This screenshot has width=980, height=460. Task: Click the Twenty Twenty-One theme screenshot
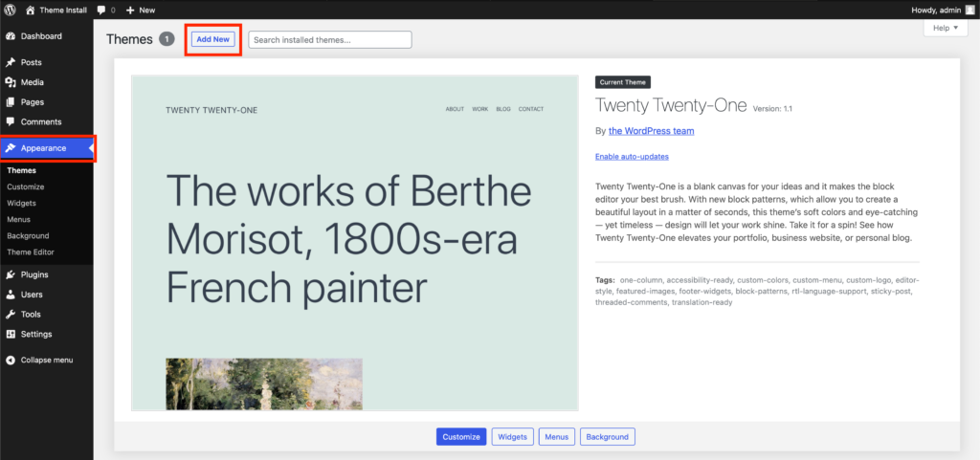[355, 243]
